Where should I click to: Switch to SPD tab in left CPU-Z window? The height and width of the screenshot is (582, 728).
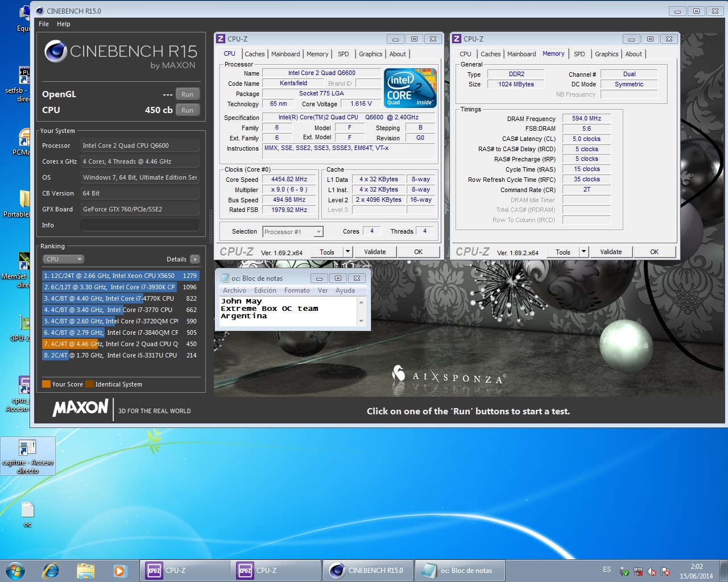(x=344, y=54)
